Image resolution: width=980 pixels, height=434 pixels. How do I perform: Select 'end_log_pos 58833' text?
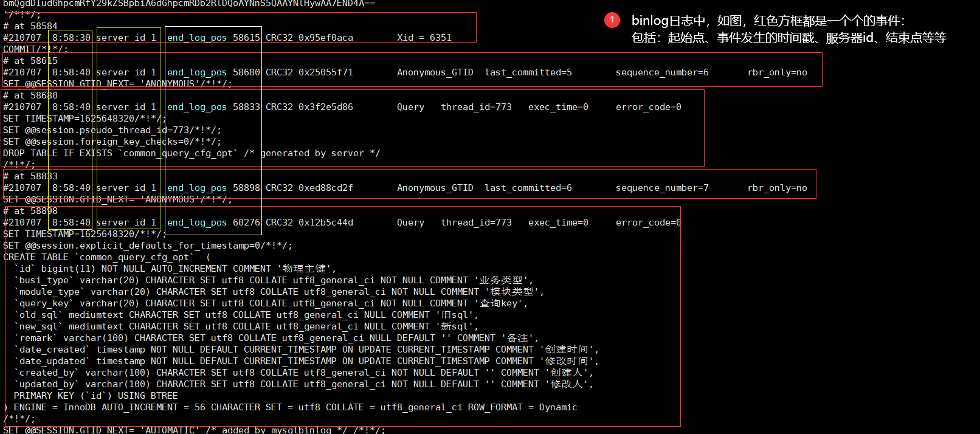[213, 107]
